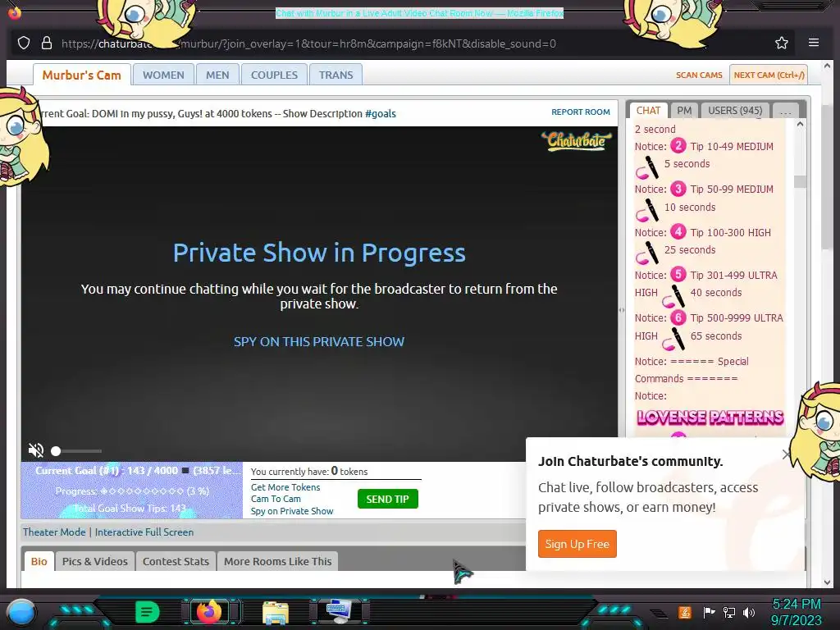Click the network tray icon

[x=729, y=612]
